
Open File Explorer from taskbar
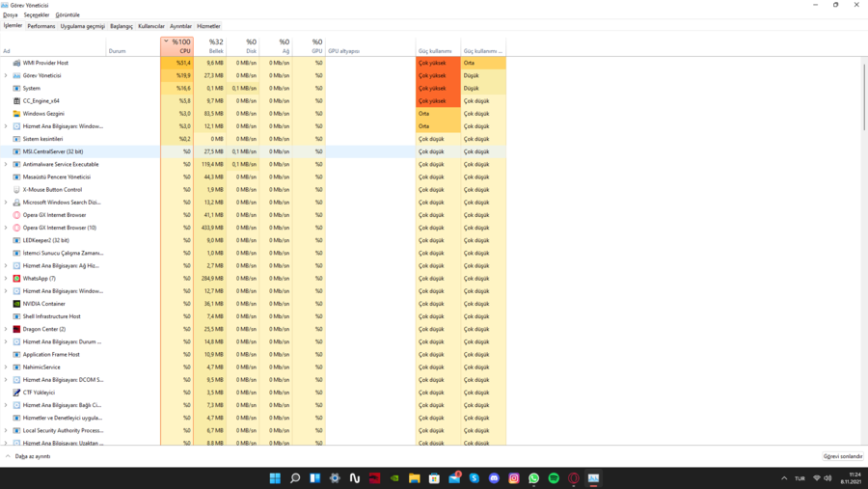pos(415,478)
